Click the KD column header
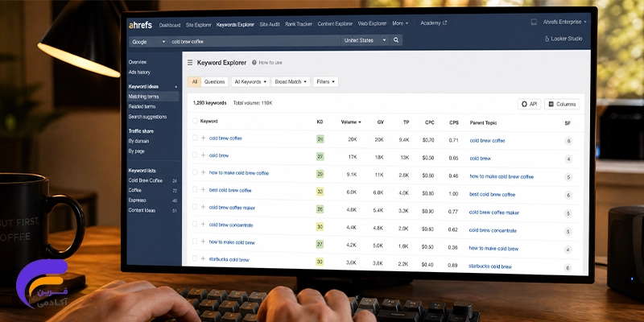Image resolution: width=644 pixels, height=322 pixels. coord(320,122)
